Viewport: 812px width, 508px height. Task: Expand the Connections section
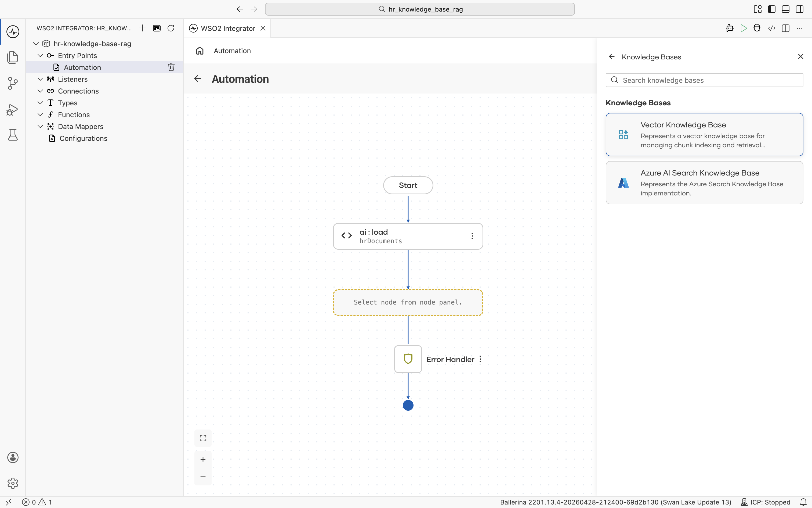pyautogui.click(x=40, y=91)
